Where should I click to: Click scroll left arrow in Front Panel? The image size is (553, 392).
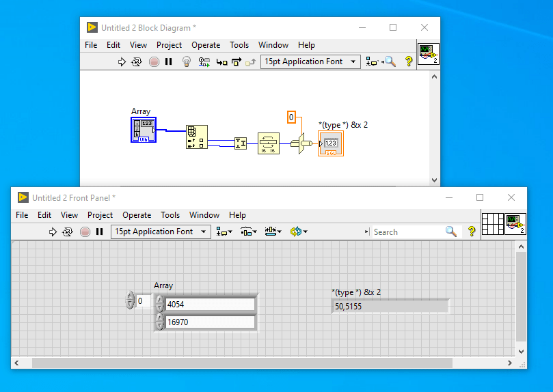click(x=16, y=363)
